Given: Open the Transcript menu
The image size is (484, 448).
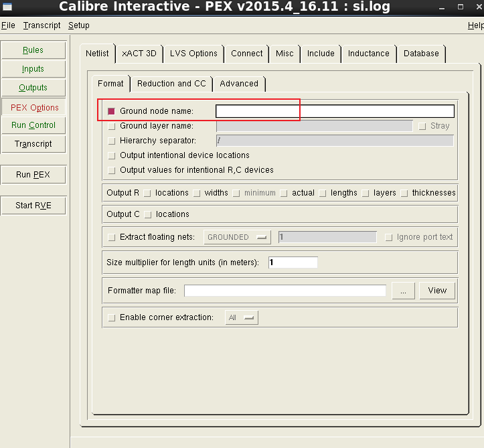Looking at the screenshot, I should (42, 25).
